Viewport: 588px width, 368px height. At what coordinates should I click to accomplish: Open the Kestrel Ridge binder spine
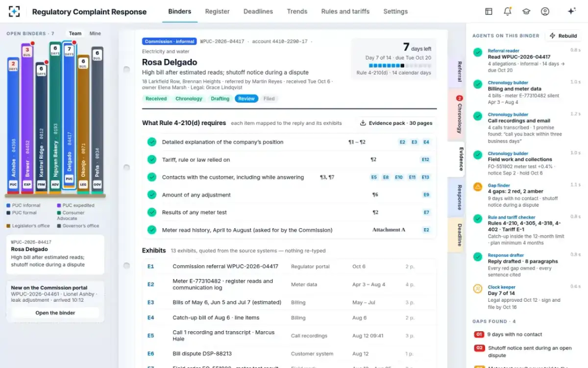(41, 128)
